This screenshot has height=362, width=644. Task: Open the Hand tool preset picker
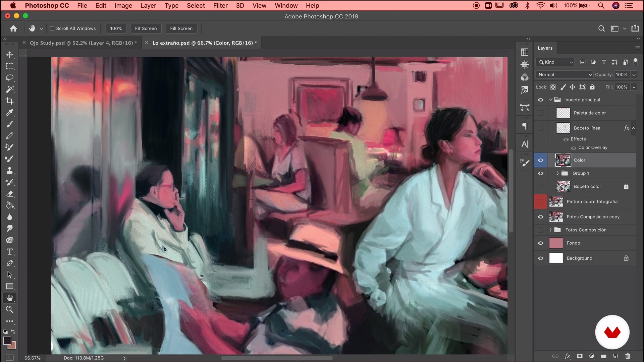click(x=41, y=29)
